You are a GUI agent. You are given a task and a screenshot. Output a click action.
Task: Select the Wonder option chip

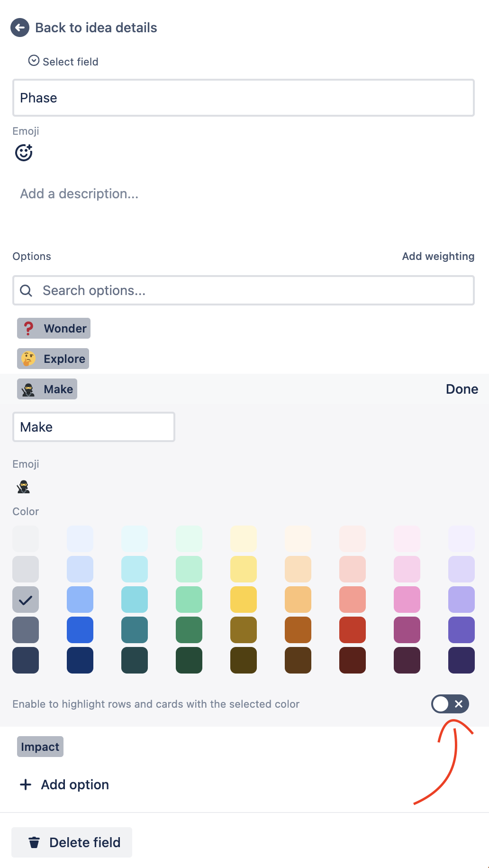point(53,328)
